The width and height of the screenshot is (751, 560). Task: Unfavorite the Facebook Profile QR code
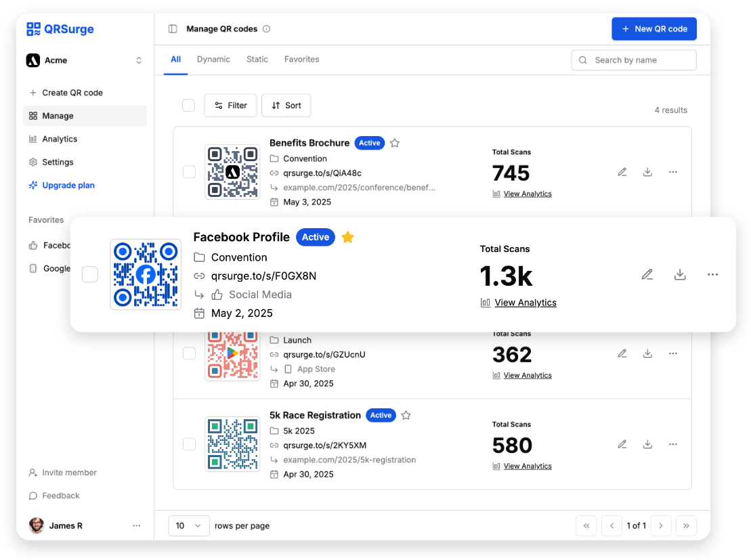click(347, 237)
